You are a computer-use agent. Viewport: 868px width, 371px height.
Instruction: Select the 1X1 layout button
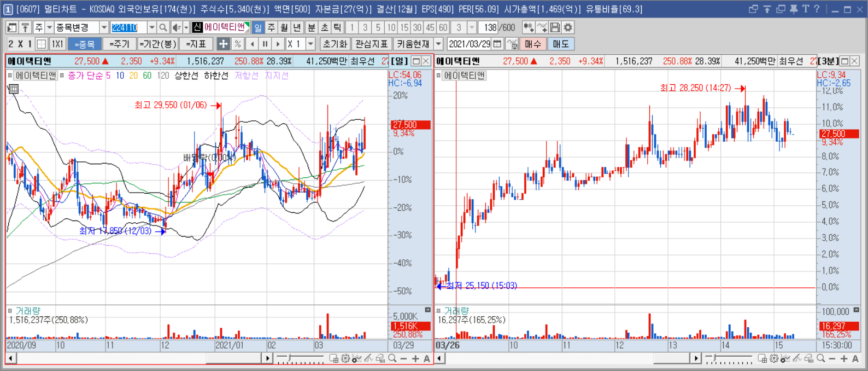(x=57, y=44)
